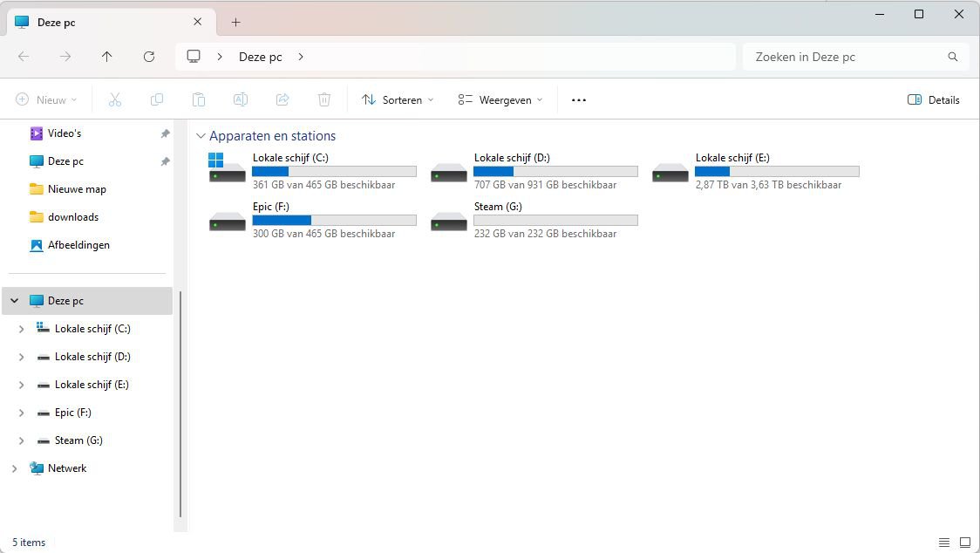
Task: Expand Lokale schijf (C:) in tree
Action: point(21,329)
